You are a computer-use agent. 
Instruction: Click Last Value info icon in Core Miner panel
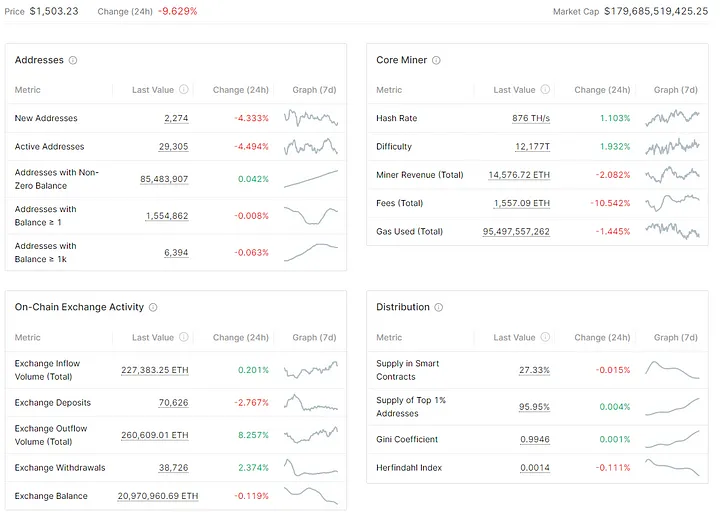coord(545,90)
